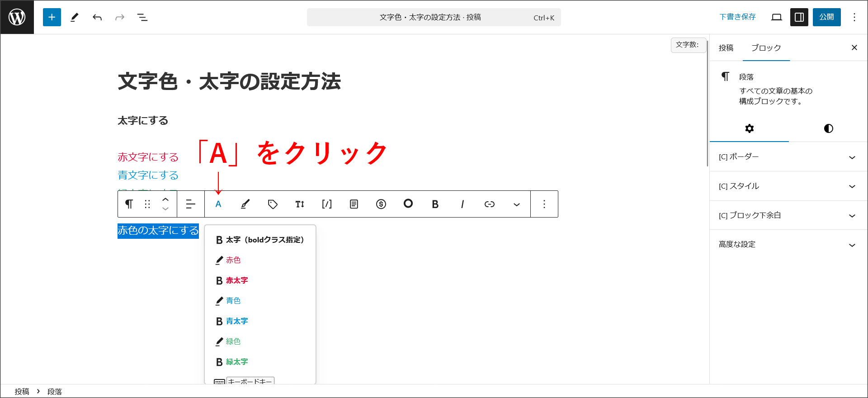The width and height of the screenshot is (868, 398).
Task: Click the document lines icon in toolbar
Action: tap(354, 204)
